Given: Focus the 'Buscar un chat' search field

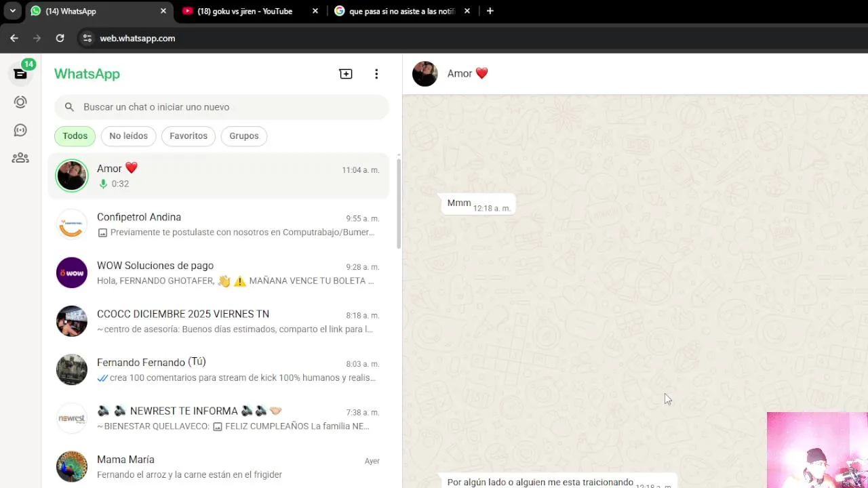Looking at the screenshot, I should pyautogui.click(x=221, y=107).
